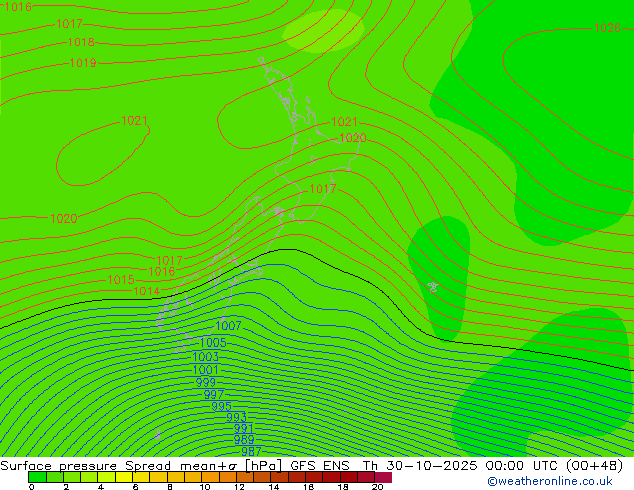Image resolution: width=634 pixels, height=490 pixels.
Task: Click the blue 1007 isobar label
Action: (x=228, y=325)
